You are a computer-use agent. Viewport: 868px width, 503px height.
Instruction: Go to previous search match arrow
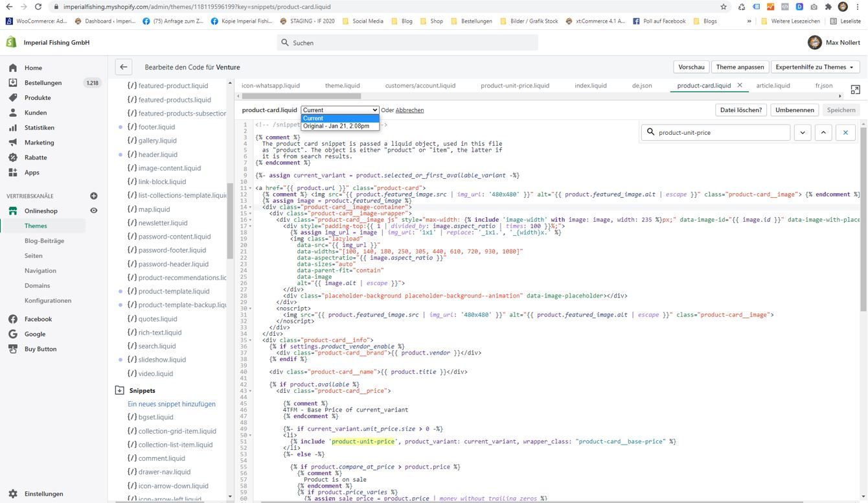[823, 132]
